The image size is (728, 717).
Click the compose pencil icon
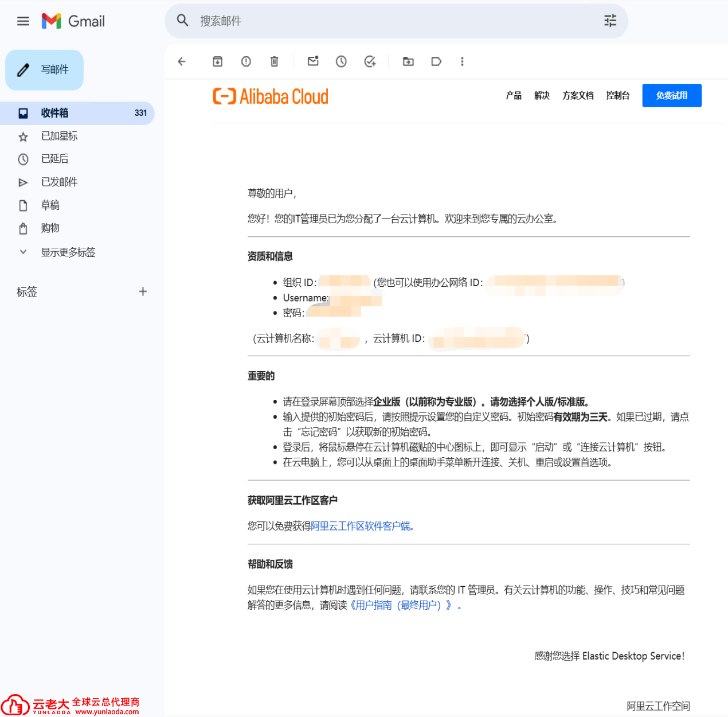tap(23, 70)
